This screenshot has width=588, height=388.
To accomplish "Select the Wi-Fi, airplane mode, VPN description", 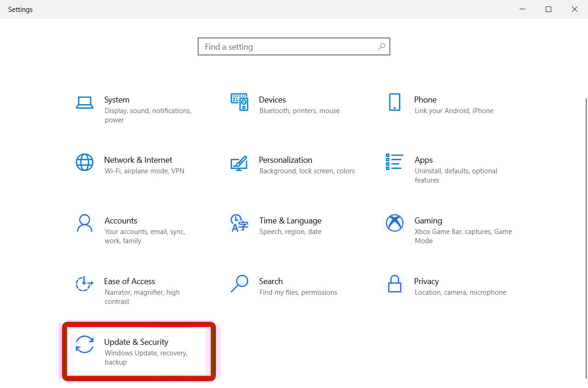I will click(x=144, y=171).
